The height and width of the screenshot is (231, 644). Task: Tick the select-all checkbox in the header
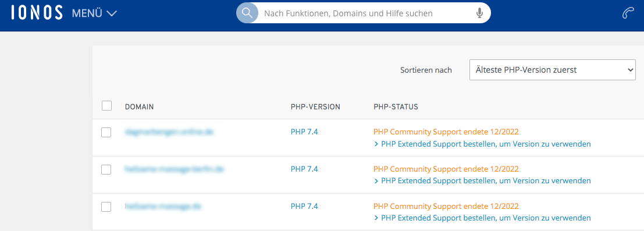pyautogui.click(x=106, y=106)
